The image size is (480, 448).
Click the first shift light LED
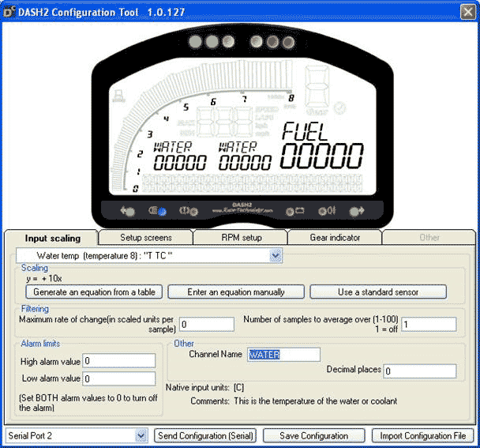196,42
